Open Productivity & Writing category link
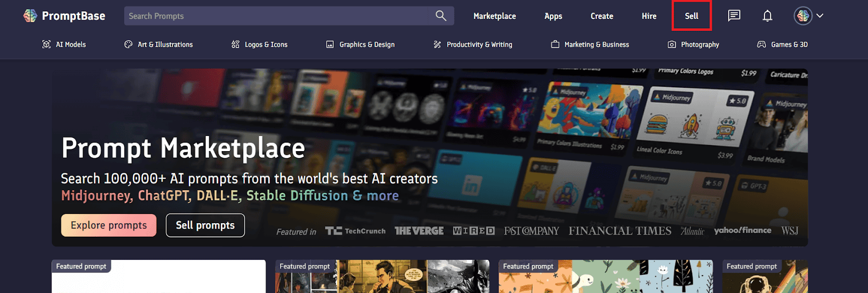Screen dimensions: 868x293 coord(480,44)
